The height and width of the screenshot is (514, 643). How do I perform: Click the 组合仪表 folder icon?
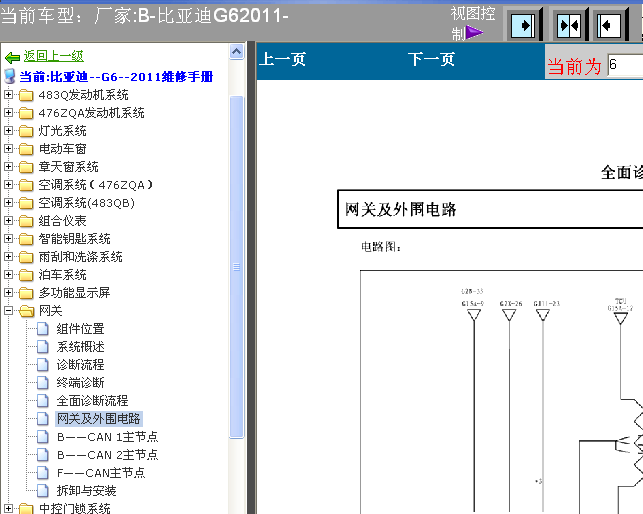[x=26, y=221]
